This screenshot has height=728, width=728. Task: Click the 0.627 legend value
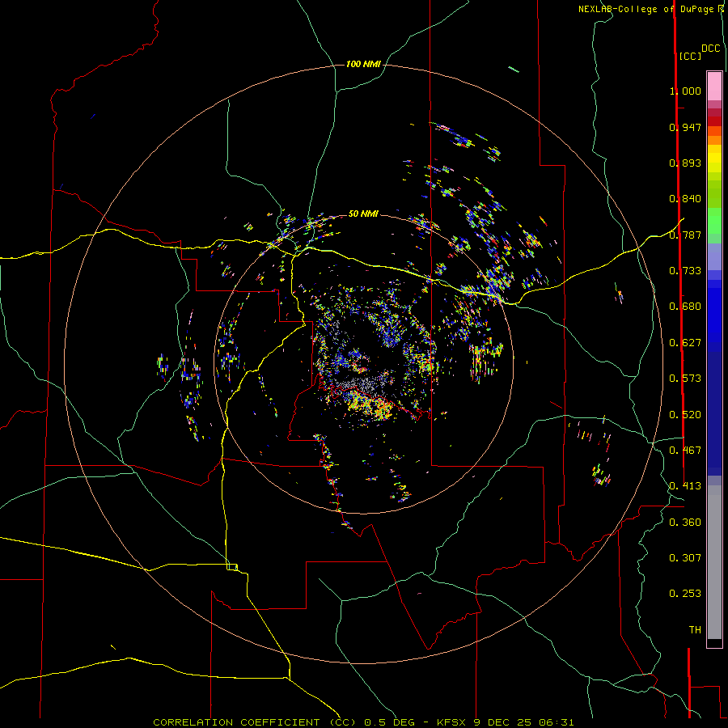[x=685, y=343]
